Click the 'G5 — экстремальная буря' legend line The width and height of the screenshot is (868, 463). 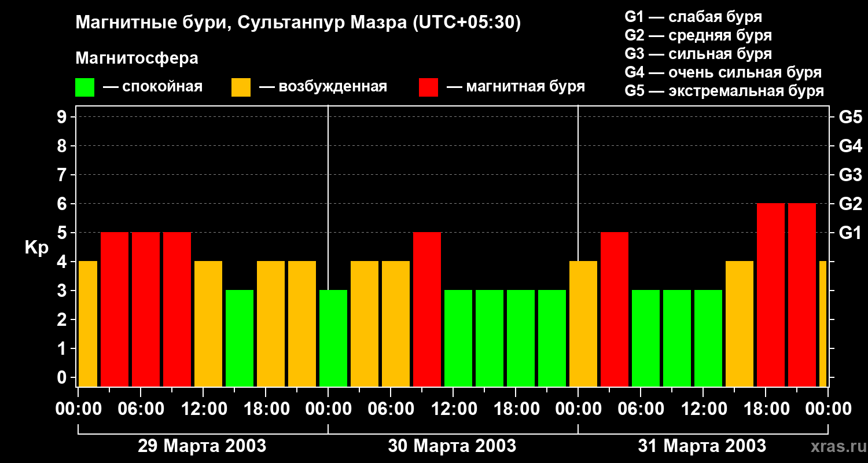(724, 91)
